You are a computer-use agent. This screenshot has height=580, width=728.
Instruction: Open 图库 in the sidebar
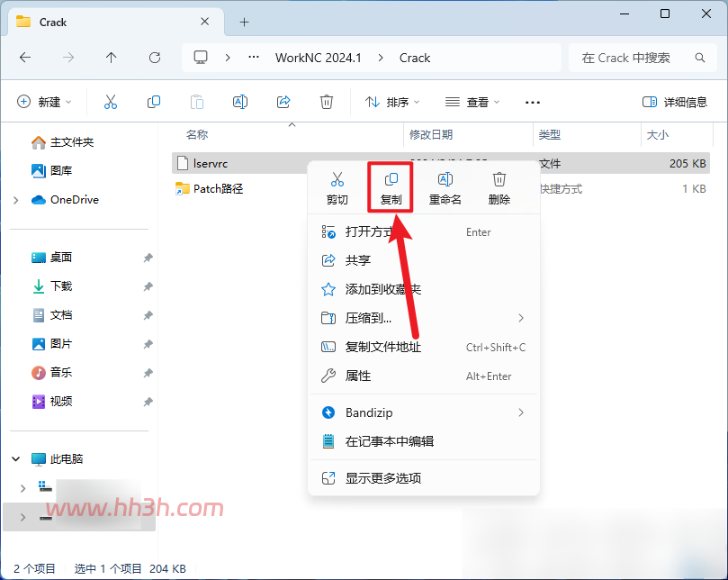coord(52,171)
